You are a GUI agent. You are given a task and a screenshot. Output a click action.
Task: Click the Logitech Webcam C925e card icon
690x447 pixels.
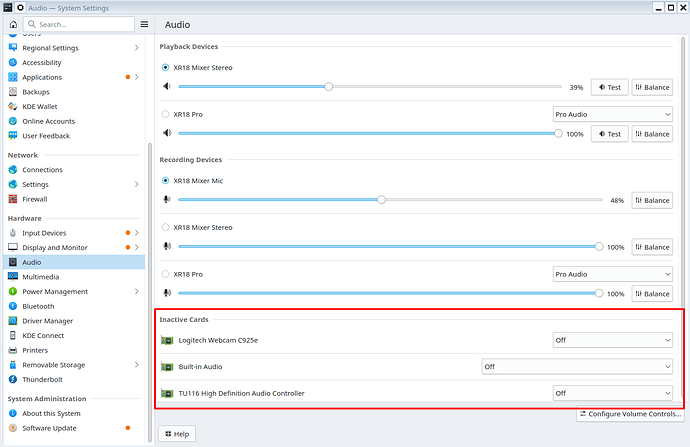click(x=167, y=340)
